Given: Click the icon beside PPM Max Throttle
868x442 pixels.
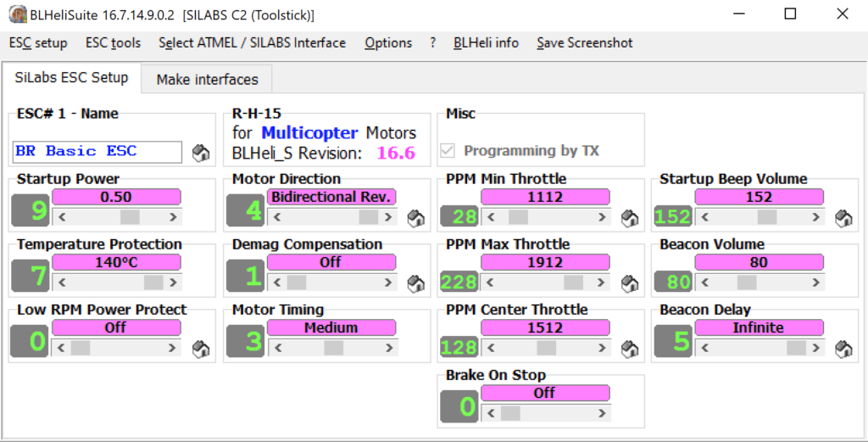Looking at the screenshot, I should tap(629, 283).
